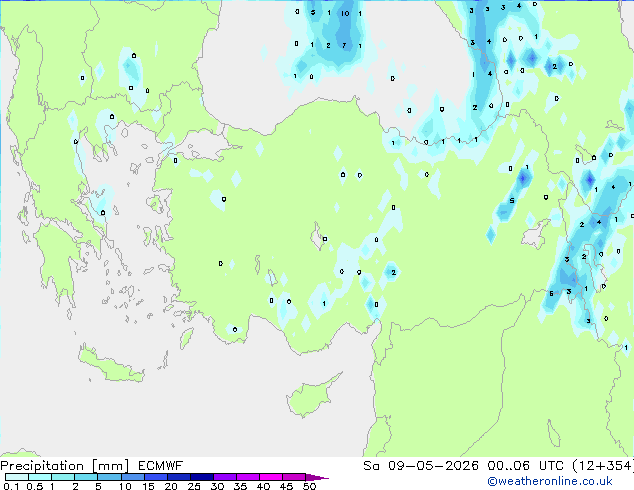
Task: Click the '7' precipitation value on map
Action: (x=344, y=45)
